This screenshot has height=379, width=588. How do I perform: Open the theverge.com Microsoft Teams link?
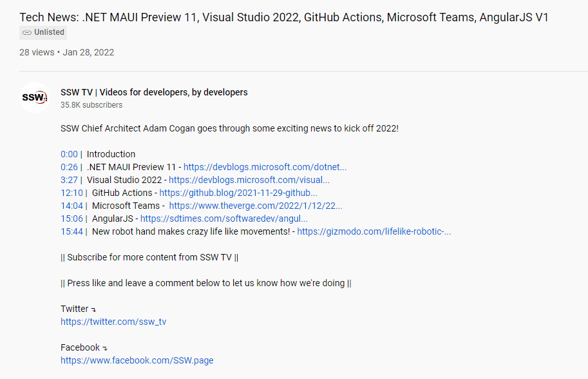point(256,206)
